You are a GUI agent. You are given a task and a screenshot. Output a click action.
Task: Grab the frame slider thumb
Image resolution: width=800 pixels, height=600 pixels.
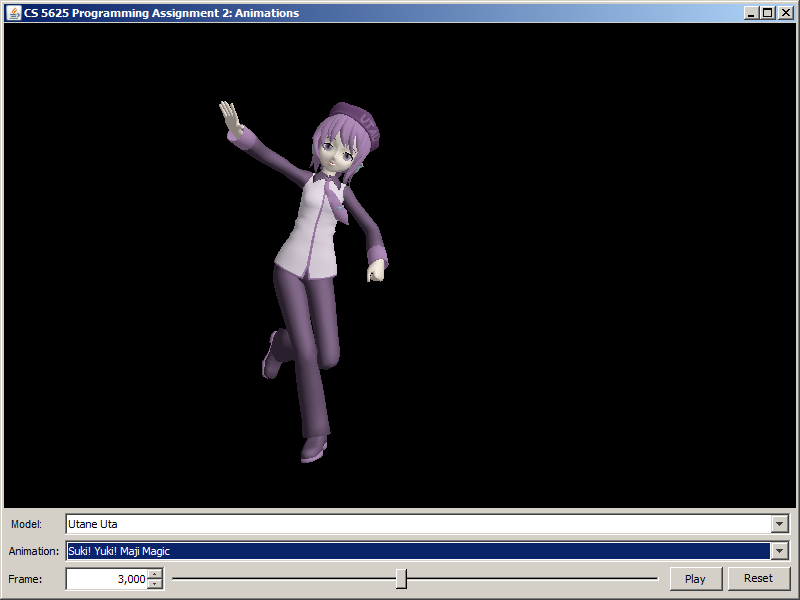[401, 578]
